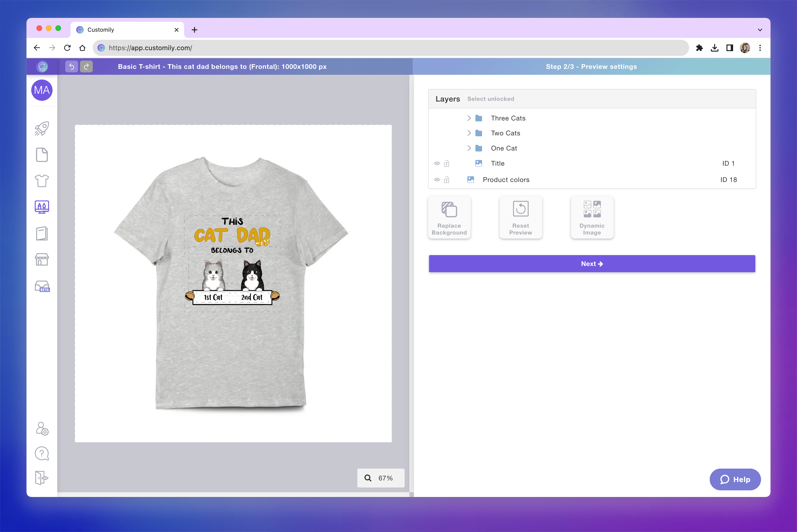This screenshot has height=532, width=797.
Task: Click the logout door icon
Action: click(x=42, y=478)
